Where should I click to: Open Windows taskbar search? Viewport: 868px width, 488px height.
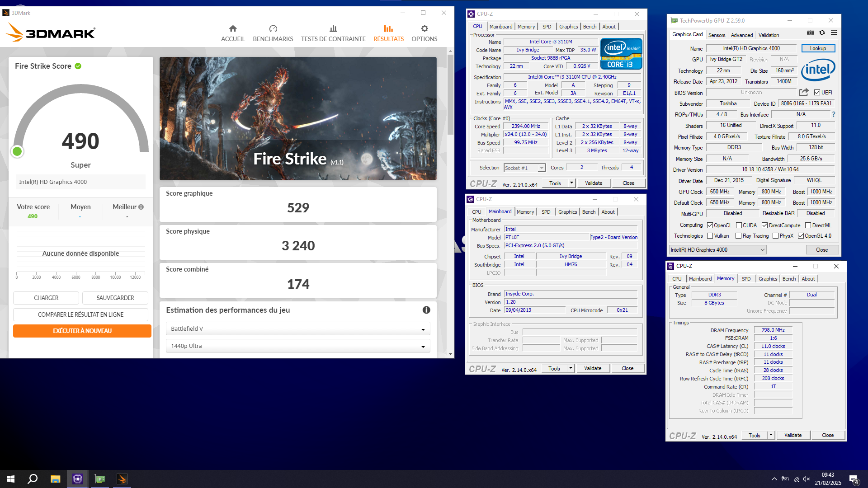click(x=33, y=479)
